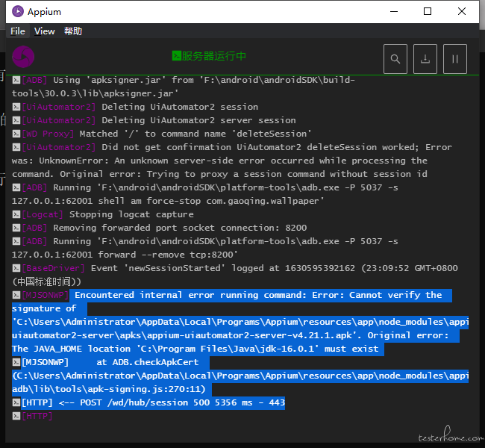Select the "forward --remove tcp:8200" log line
485x448 pixels.
pyautogui.click(x=205, y=248)
